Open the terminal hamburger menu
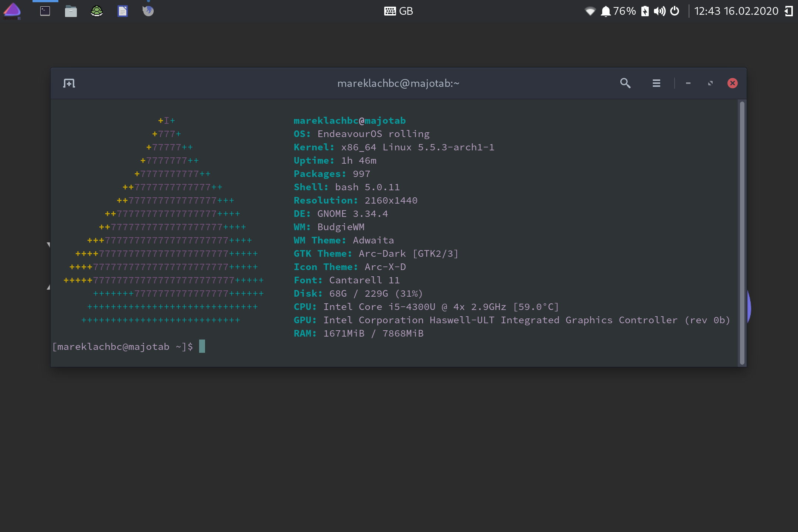Image resolution: width=798 pixels, height=532 pixels. pos(657,83)
